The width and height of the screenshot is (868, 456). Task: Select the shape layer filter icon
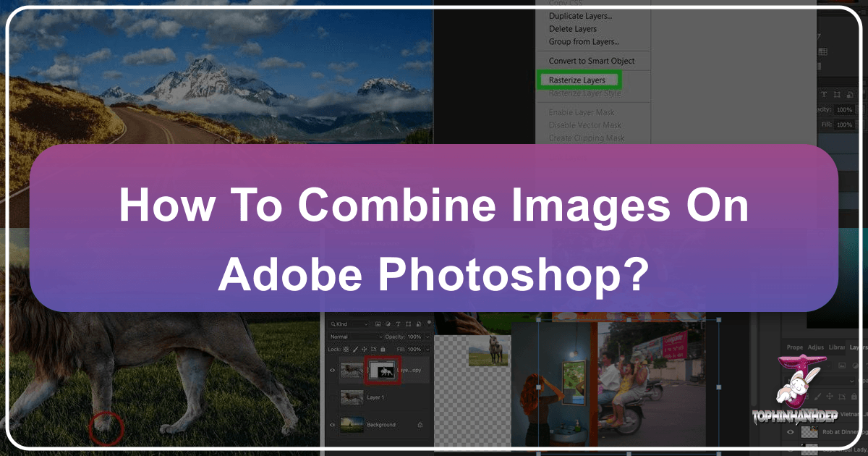click(x=408, y=324)
